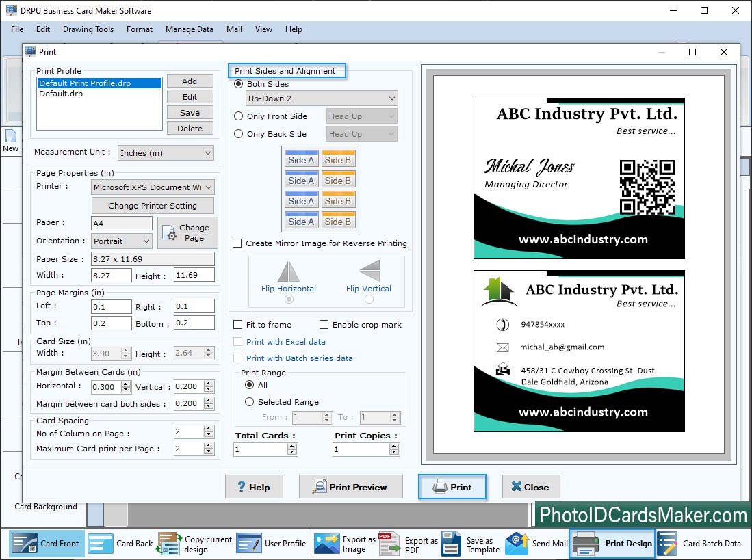Open Card Front view in bottom toolbar
The height and width of the screenshot is (560, 752).
(x=47, y=543)
